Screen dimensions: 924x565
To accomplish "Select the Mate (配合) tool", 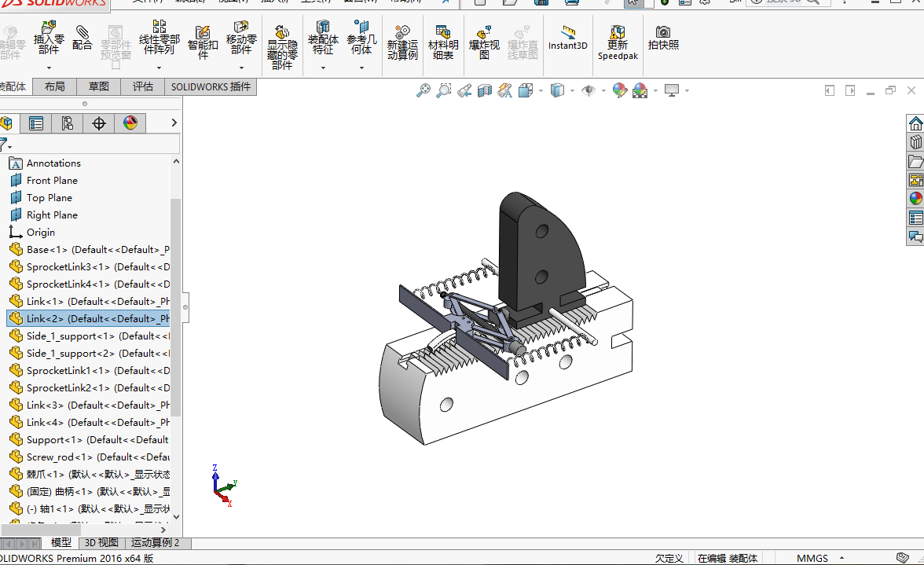I will [82, 38].
